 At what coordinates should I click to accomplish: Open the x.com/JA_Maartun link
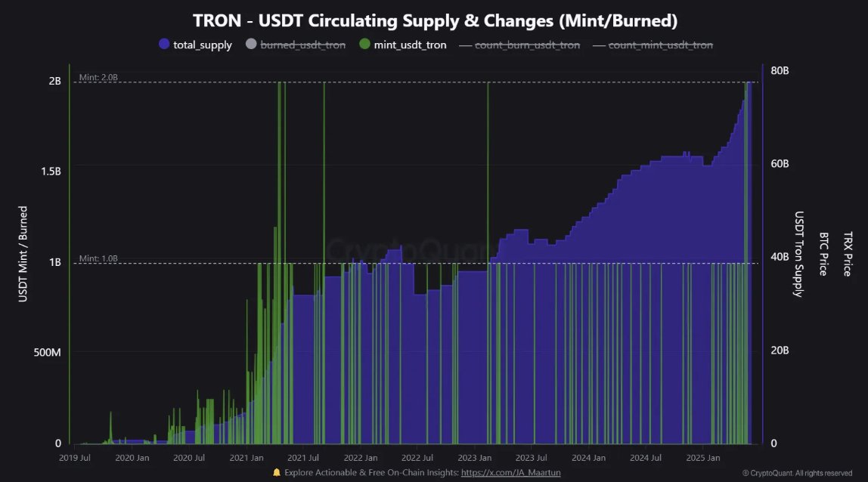click(510, 473)
